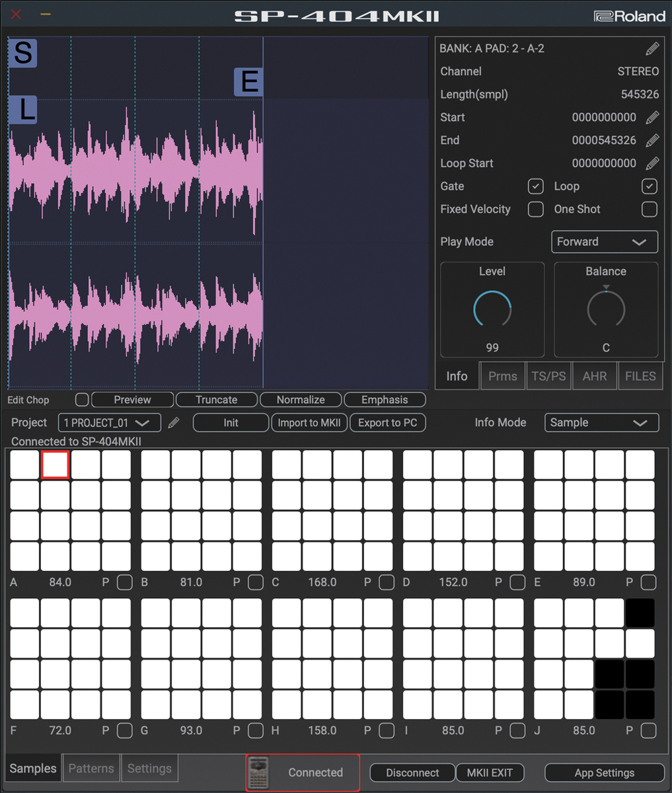Click the Emphasis button

[x=385, y=400]
